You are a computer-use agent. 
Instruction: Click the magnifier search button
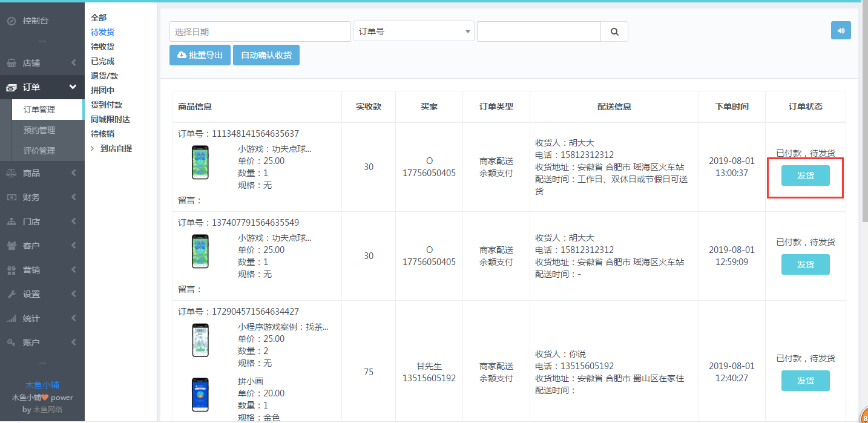tap(614, 31)
